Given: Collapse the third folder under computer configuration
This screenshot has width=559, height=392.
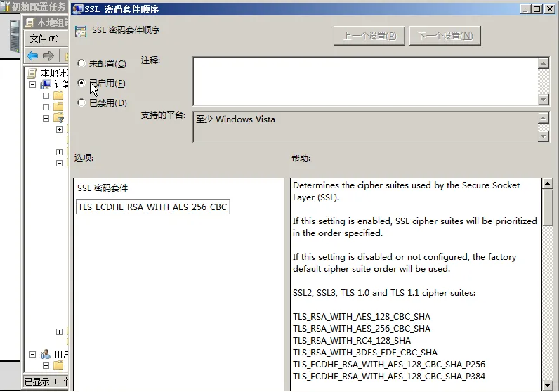Looking at the screenshot, I should tap(46, 118).
